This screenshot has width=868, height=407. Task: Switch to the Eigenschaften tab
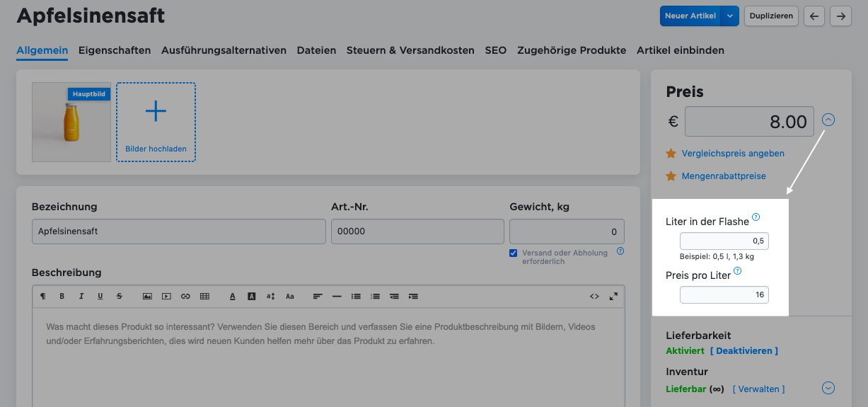pyautogui.click(x=115, y=50)
